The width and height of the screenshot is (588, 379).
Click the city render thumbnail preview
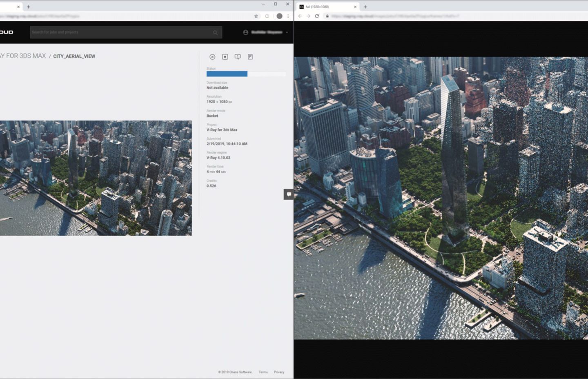click(x=96, y=177)
